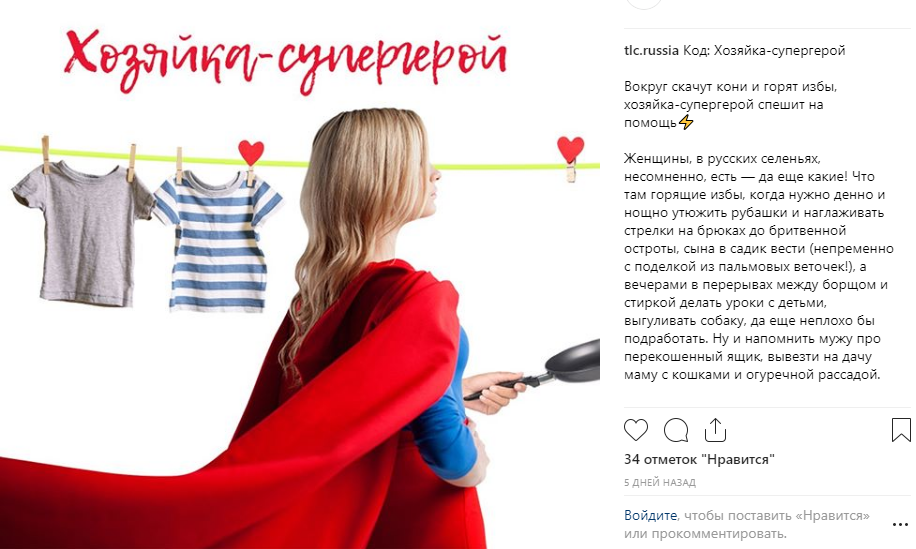Click the lightning bolt emoji in the caption
Image resolution: width=916 pixels, height=549 pixels.
(x=686, y=122)
